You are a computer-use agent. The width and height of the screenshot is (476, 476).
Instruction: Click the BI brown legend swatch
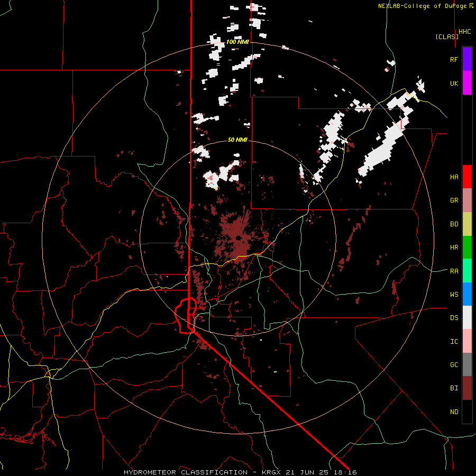tap(467, 388)
